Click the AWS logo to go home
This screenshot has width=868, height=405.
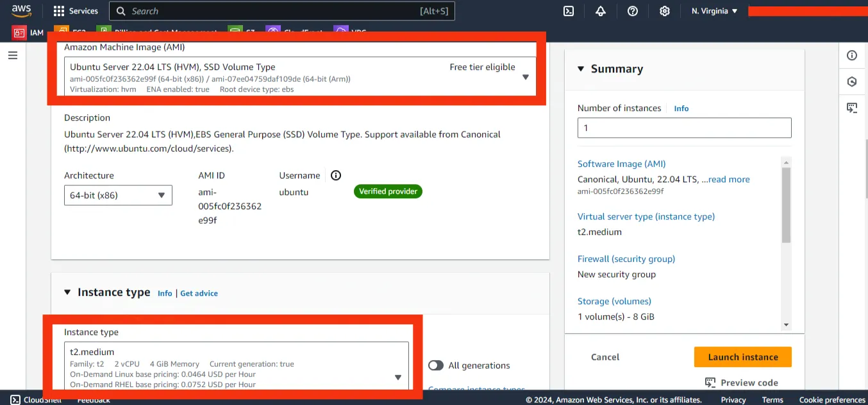pyautogui.click(x=21, y=11)
